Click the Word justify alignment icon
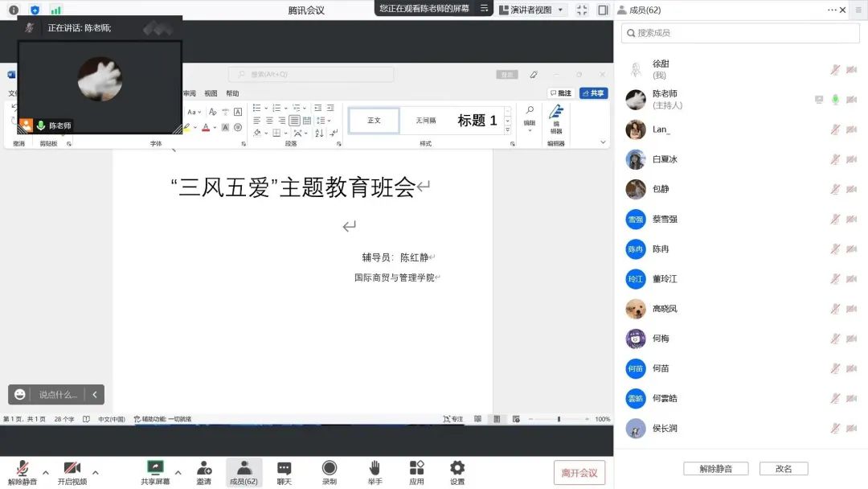This screenshot has height=489, width=868. (x=294, y=120)
